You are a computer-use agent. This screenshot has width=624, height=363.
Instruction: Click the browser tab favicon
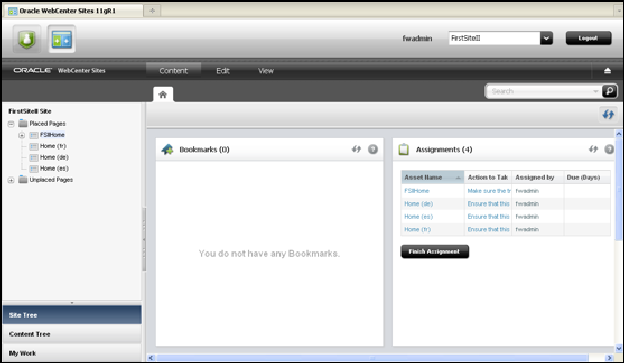(13, 11)
